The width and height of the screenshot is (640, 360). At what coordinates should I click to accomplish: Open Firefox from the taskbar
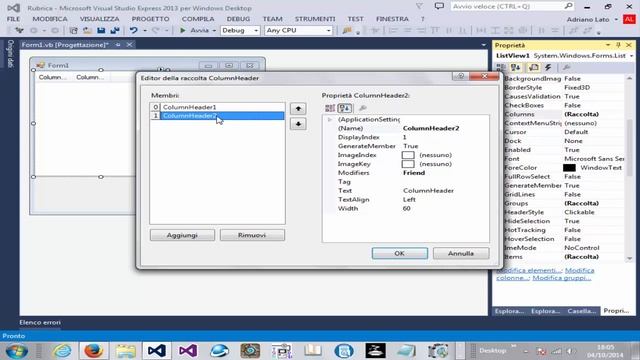click(x=93, y=351)
